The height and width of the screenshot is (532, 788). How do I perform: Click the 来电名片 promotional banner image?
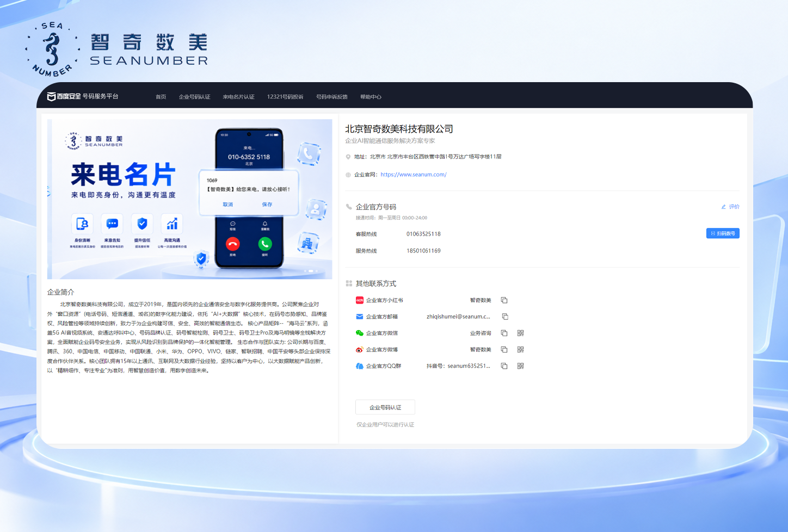click(x=190, y=199)
